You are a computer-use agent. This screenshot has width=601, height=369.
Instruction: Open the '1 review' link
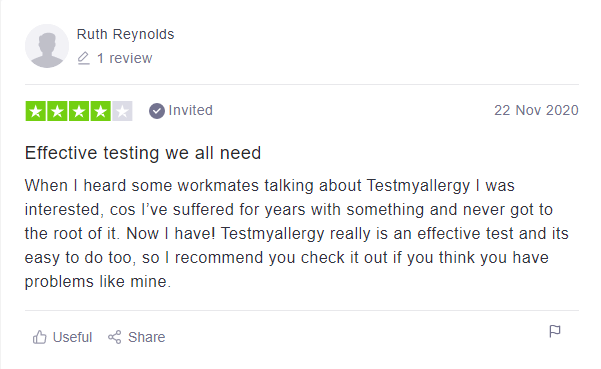coord(125,58)
